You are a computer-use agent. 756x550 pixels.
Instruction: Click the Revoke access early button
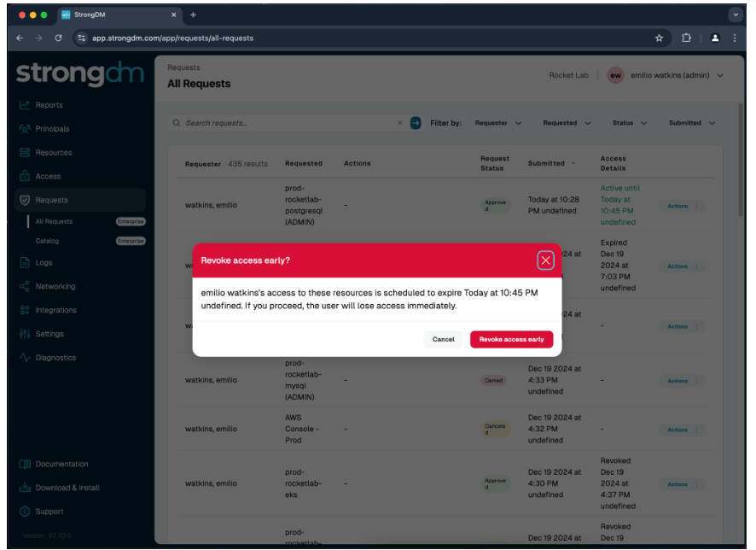(x=511, y=339)
